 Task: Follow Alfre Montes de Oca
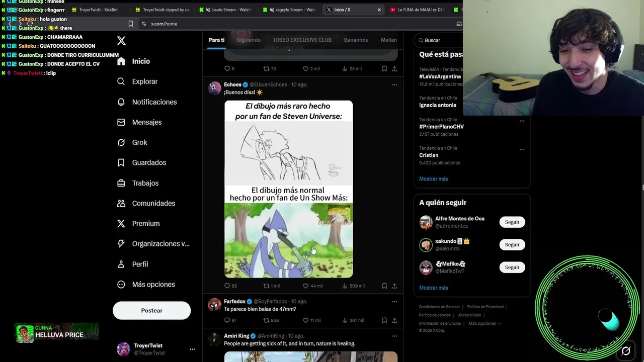click(512, 222)
